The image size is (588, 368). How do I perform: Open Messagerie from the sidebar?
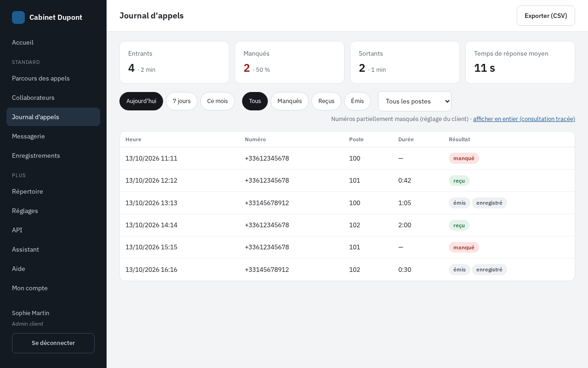coord(53,136)
